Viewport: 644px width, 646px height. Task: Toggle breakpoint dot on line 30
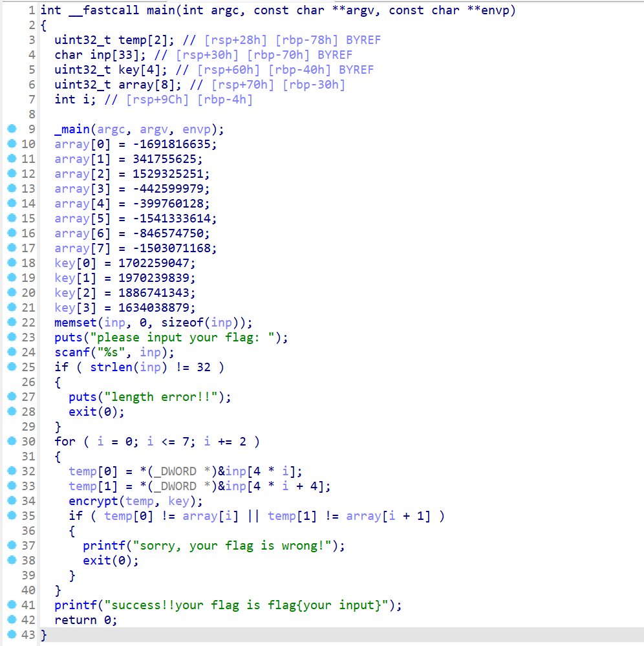(12, 441)
